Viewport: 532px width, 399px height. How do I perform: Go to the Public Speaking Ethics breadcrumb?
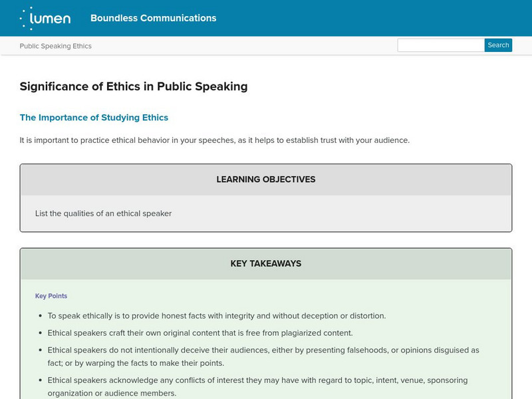pos(55,46)
